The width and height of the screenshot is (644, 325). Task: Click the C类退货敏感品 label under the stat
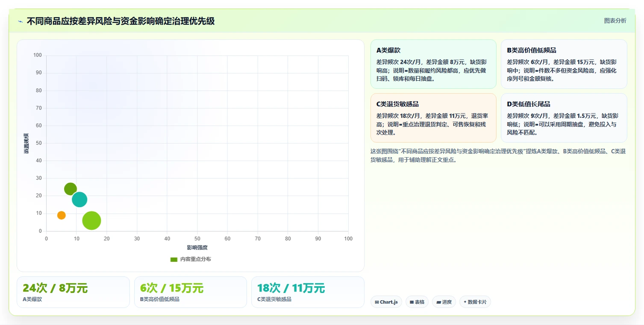(x=274, y=299)
